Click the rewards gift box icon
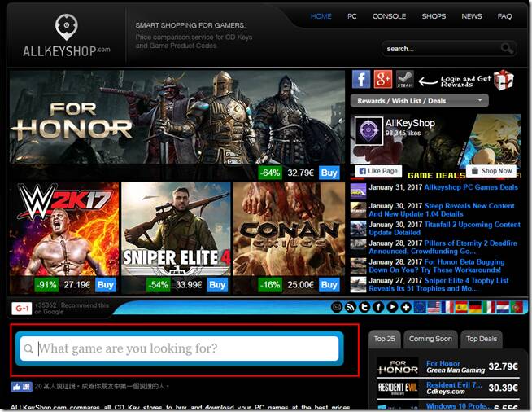Image resolution: width=532 pixels, height=412 pixels. click(x=504, y=80)
